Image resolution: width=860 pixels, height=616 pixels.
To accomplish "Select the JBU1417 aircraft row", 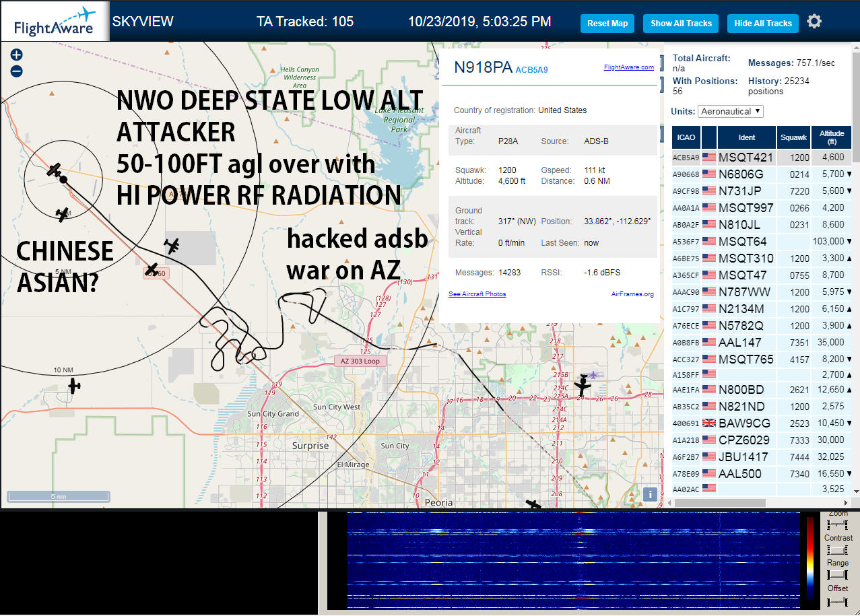I will click(762, 457).
